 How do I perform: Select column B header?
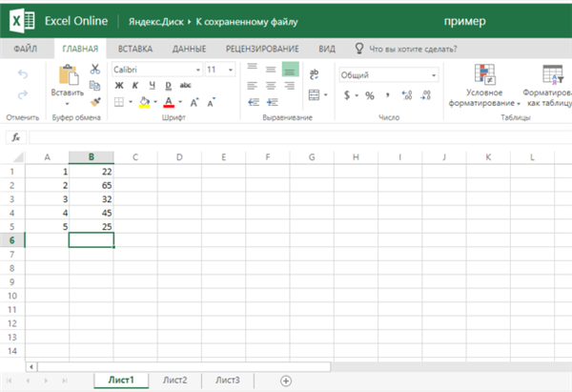coord(92,157)
